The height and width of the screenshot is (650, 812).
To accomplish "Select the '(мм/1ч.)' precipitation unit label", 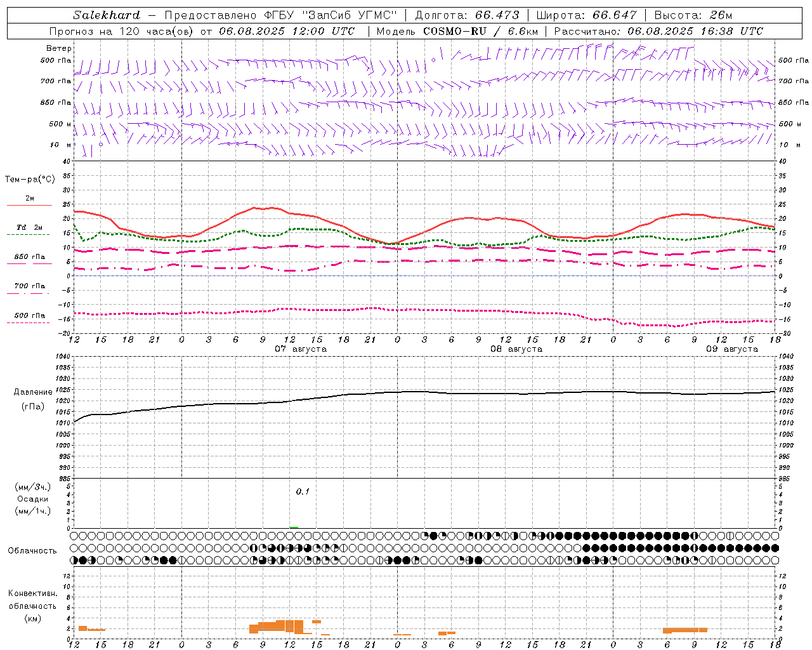I will pos(33,511).
